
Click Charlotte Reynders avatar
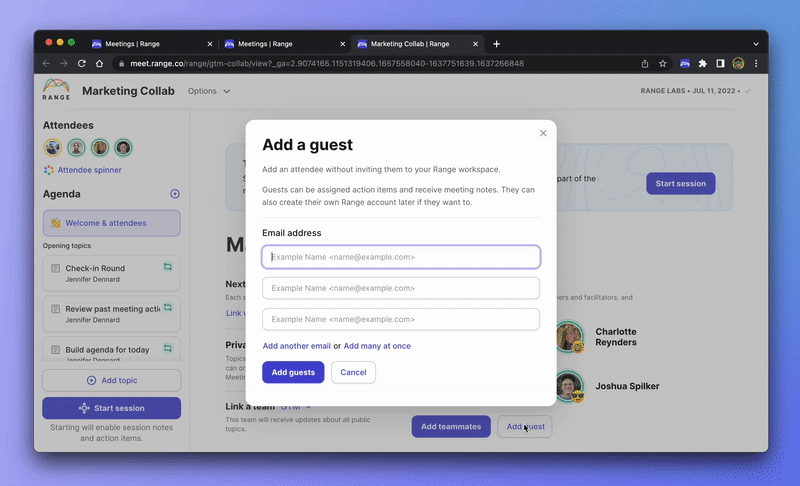pyautogui.click(x=569, y=337)
